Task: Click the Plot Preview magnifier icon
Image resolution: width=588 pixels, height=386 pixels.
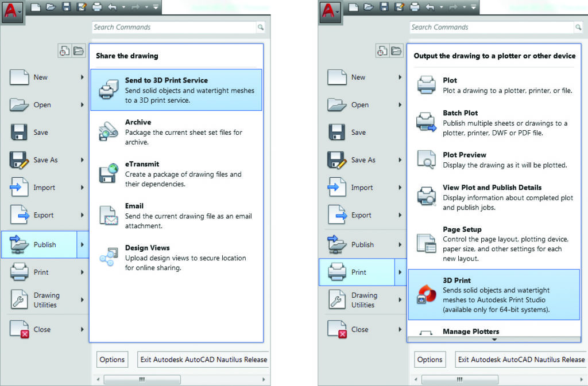Action: click(x=427, y=159)
